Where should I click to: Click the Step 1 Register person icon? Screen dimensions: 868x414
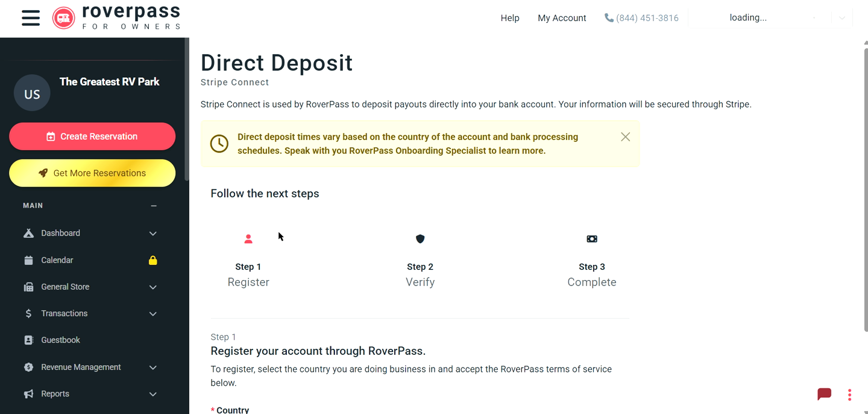248,239
